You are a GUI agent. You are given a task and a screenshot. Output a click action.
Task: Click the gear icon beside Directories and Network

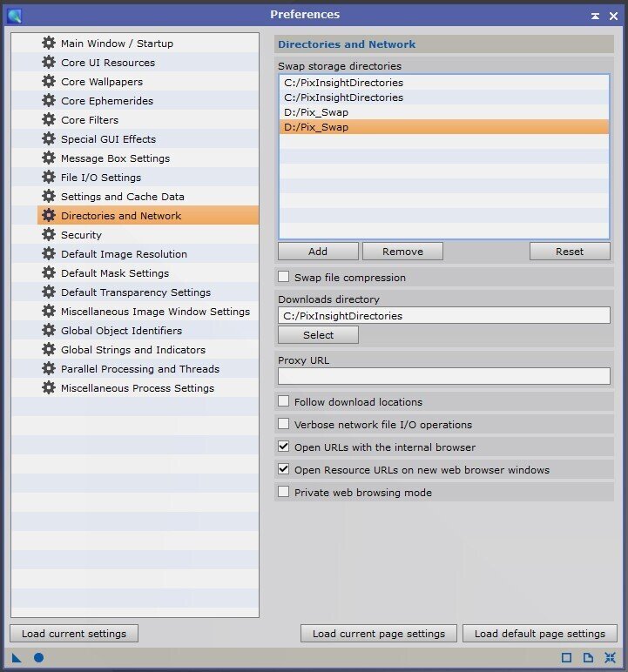[x=49, y=215]
